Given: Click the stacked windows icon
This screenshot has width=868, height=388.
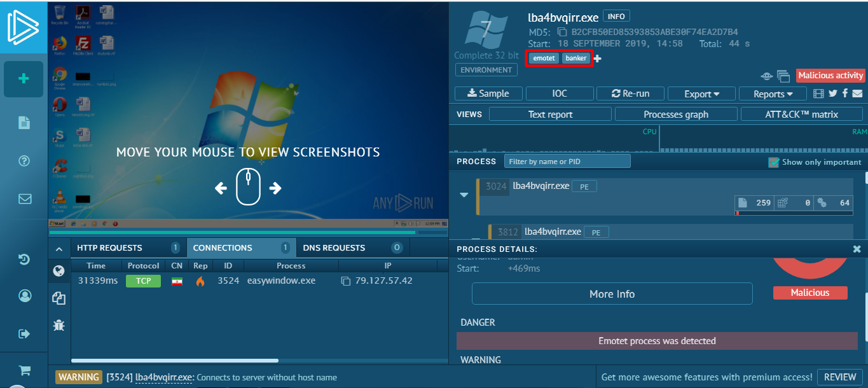Looking at the screenshot, I should click(x=783, y=76).
